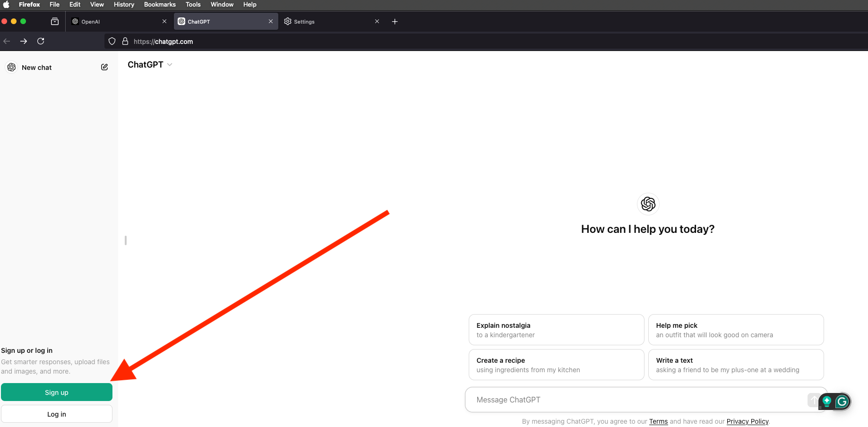Close the OpenAI tab
Screen dimensions: 868x427
click(x=164, y=21)
